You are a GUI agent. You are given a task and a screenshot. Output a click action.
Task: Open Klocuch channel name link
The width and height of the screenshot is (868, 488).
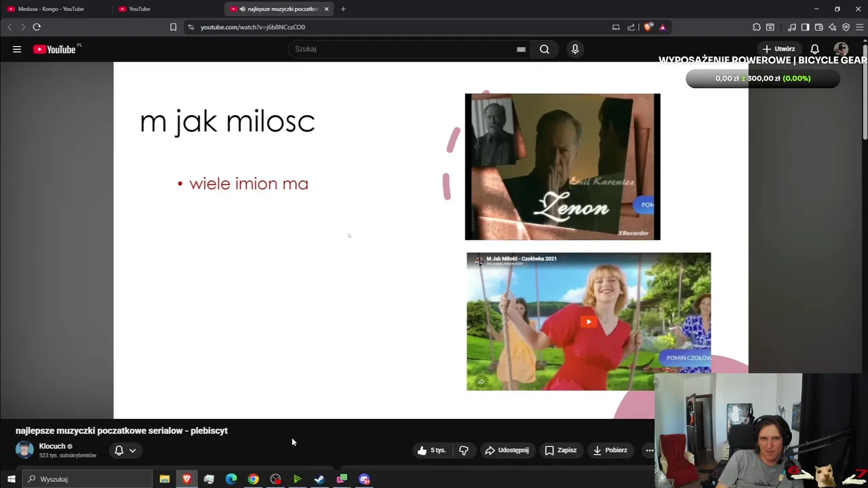[x=52, y=446]
